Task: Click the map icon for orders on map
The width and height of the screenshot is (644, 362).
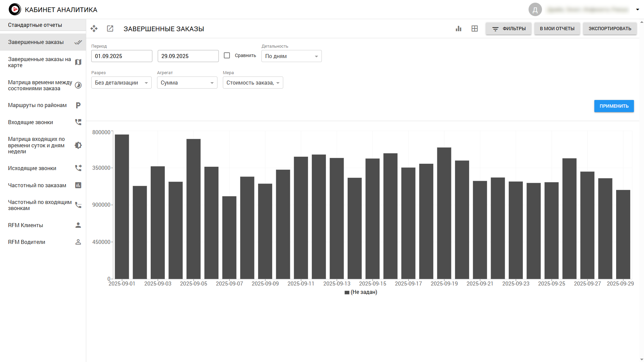Action: click(x=78, y=62)
